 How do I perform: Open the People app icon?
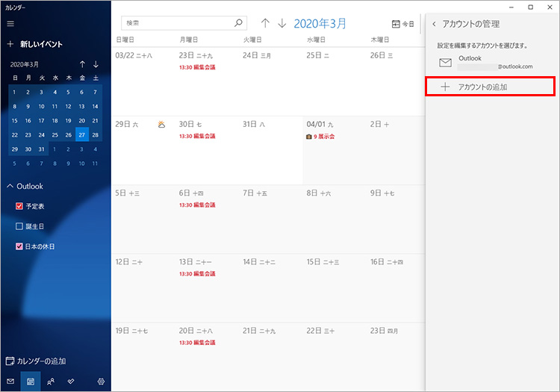[51, 381]
